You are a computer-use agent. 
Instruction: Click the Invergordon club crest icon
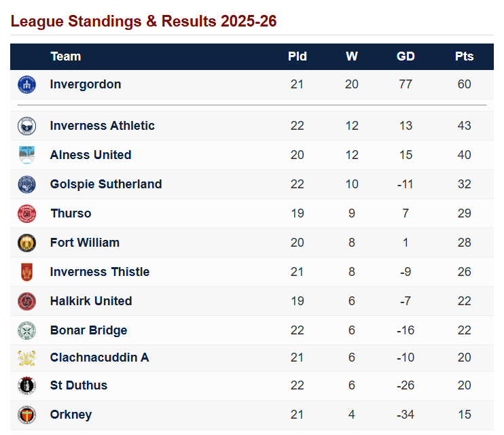(26, 84)
